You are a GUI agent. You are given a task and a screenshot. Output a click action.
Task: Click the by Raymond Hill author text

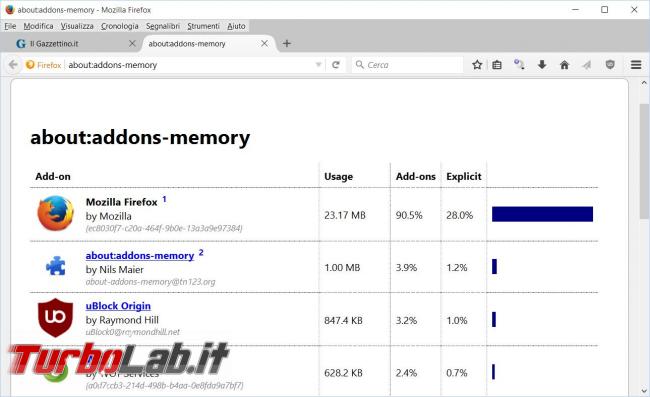pyautogui.click(x=122, y=320)
